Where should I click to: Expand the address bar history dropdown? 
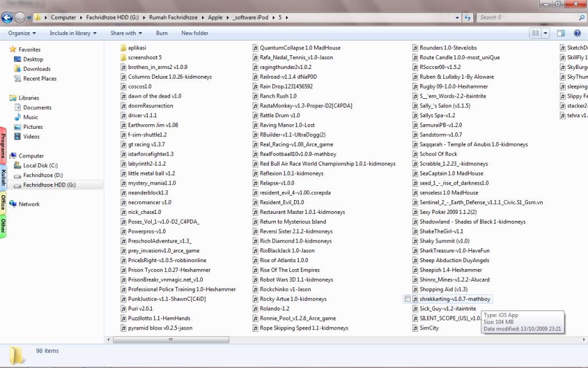coord(457,18)
